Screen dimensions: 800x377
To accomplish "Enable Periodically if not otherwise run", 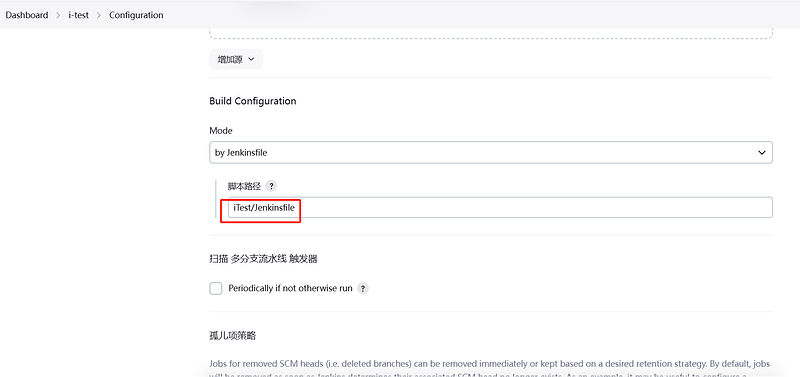I will pos(216,288).
